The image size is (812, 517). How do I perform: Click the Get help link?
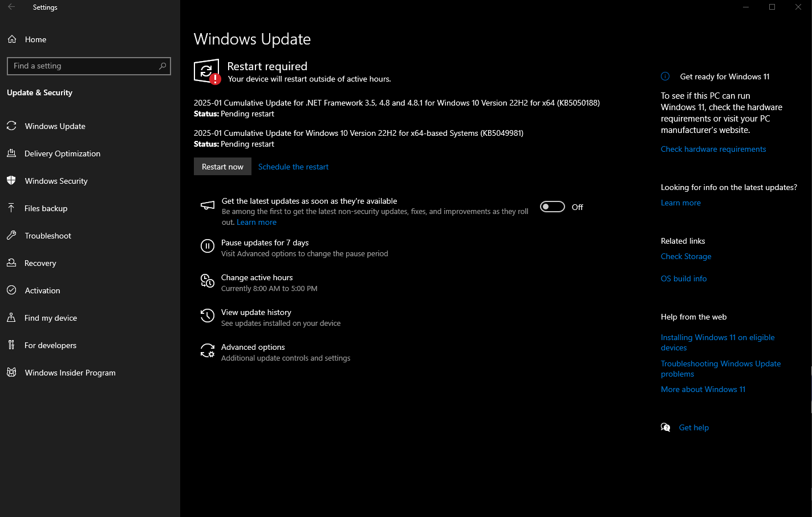pyautogui.click(x=694, y=427)
